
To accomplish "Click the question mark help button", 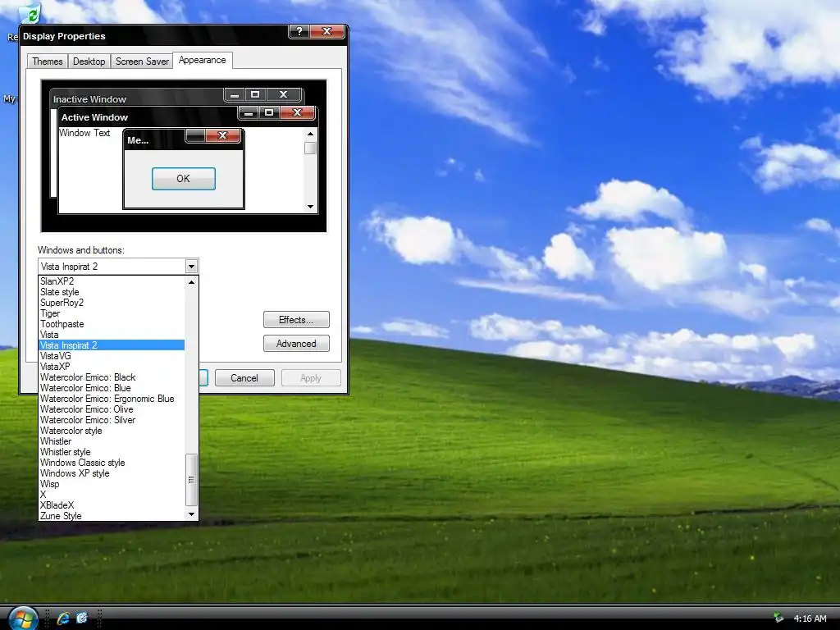I will coord(299,32).
